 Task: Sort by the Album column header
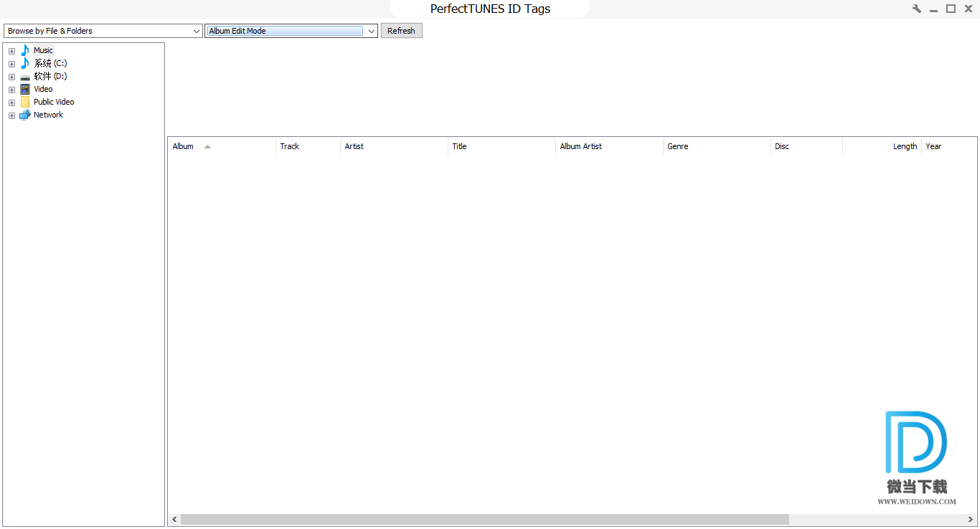tap(222, 146)
